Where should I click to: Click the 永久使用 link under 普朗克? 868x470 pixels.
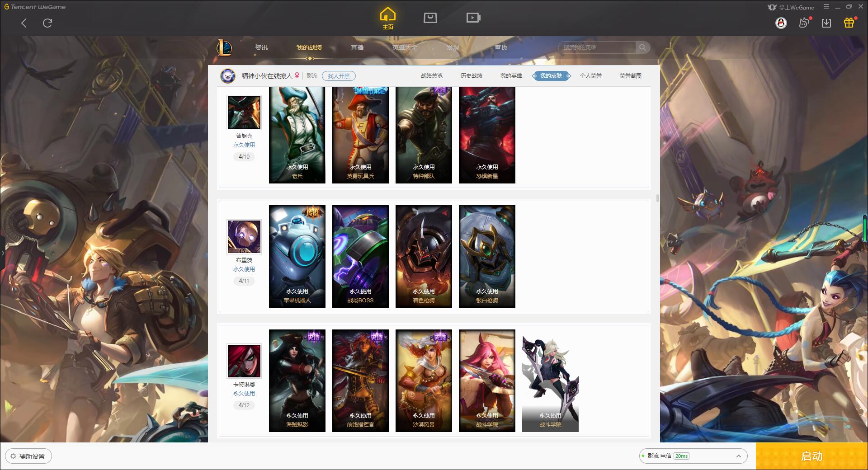[244, 145]
